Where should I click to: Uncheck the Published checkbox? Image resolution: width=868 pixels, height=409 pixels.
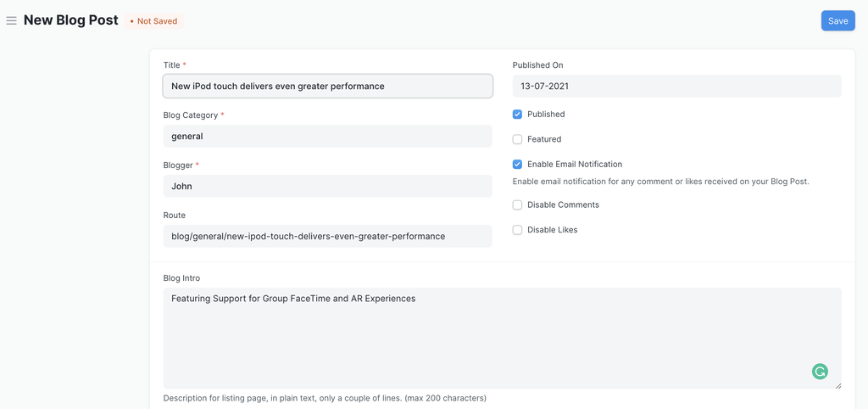(517, 115)
